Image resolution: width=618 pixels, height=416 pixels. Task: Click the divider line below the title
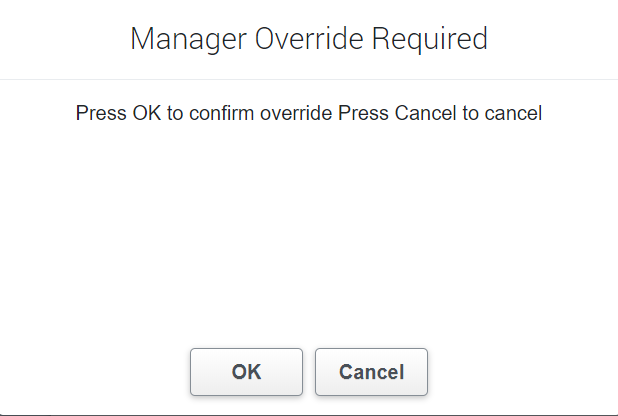click(309, 79)
